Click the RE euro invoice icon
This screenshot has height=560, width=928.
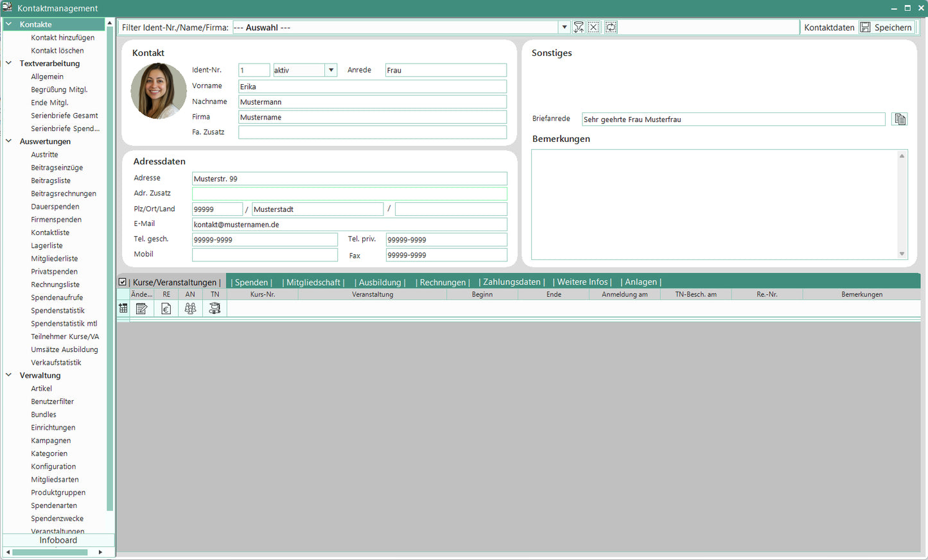click(166, 308)
